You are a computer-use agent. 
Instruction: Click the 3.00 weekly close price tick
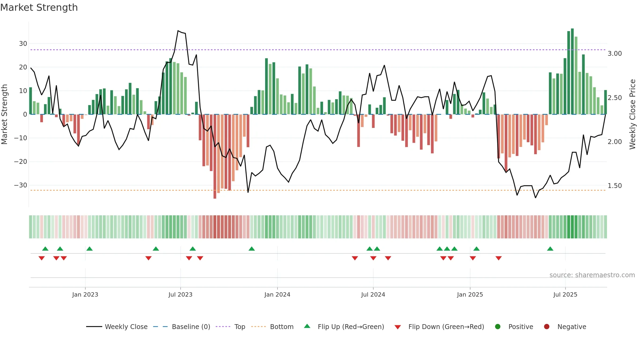point(615,54)
